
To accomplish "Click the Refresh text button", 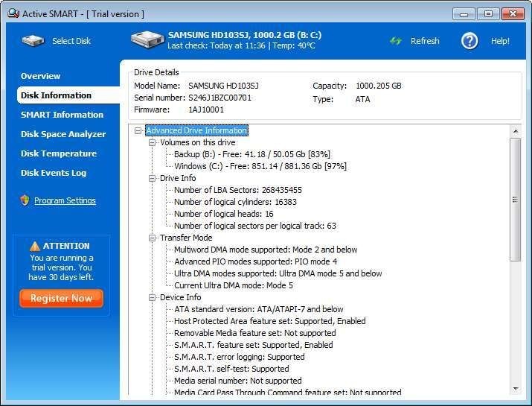I will (x=425, y=41).
